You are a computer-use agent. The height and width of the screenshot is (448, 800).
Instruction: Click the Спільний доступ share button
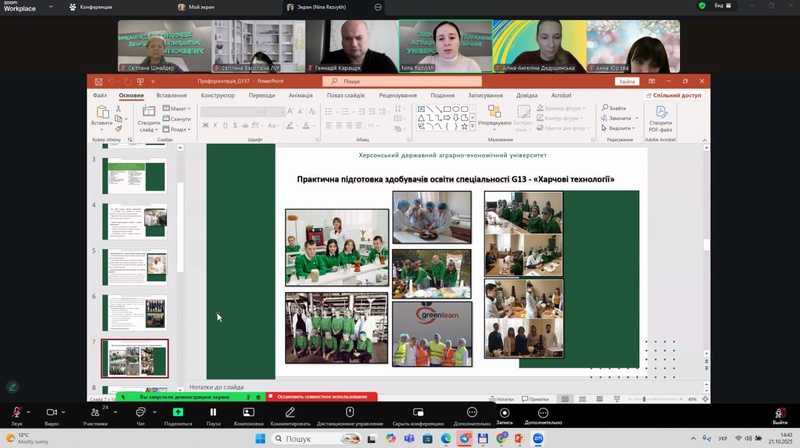click(675, 96)
